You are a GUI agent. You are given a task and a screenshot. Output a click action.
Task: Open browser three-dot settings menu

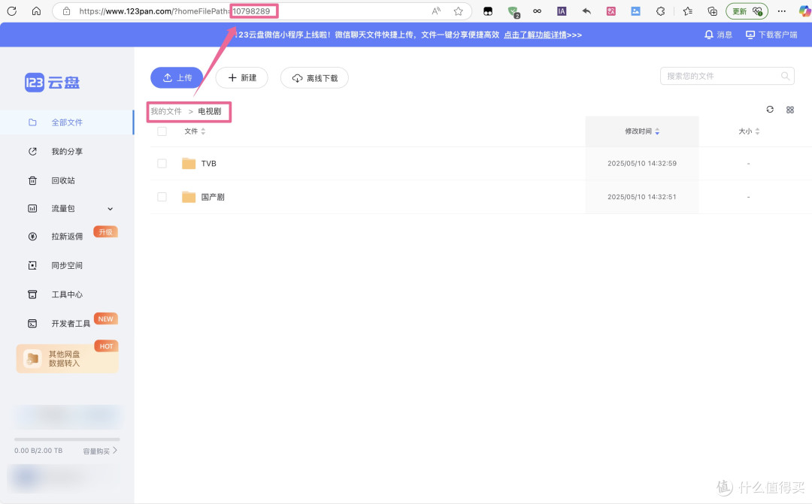click(782, 11)
